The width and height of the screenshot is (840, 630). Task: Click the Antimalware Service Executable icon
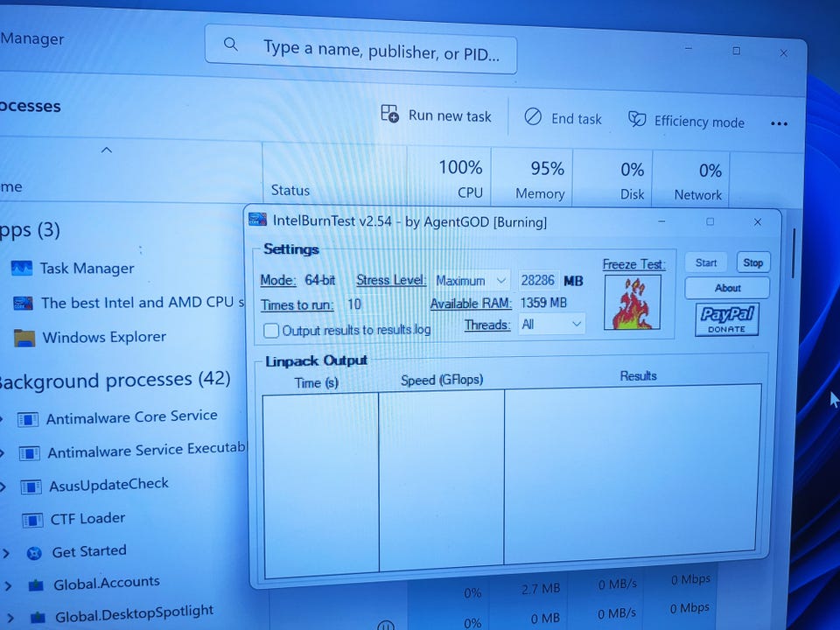tap(29, 454)
